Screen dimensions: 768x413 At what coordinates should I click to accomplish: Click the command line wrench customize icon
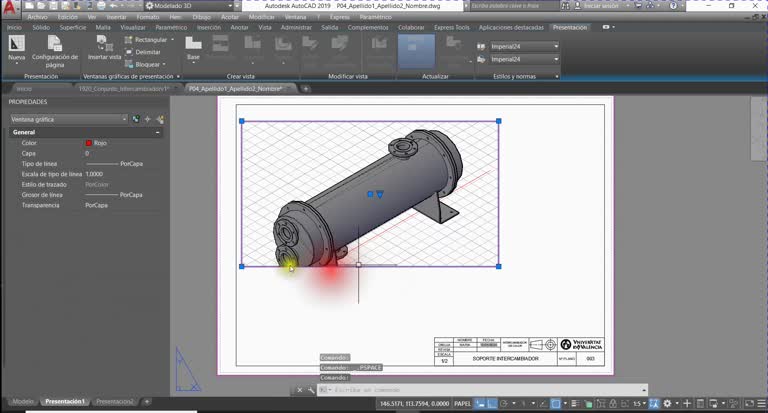(311, 390)
